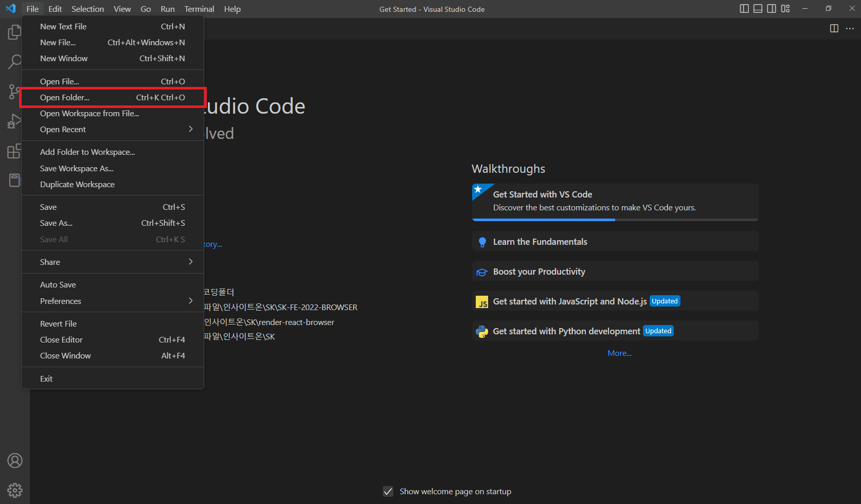Open Customize Layout icon

pos(785,9)
